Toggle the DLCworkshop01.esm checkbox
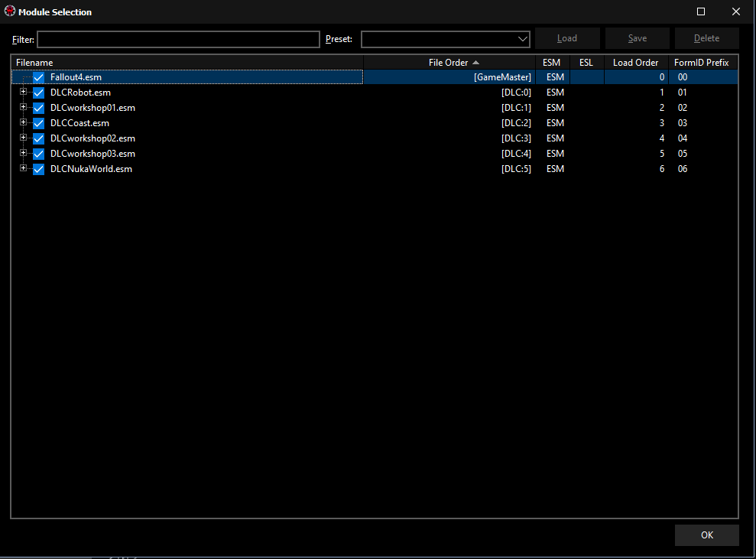 click(x=38, y=108)
